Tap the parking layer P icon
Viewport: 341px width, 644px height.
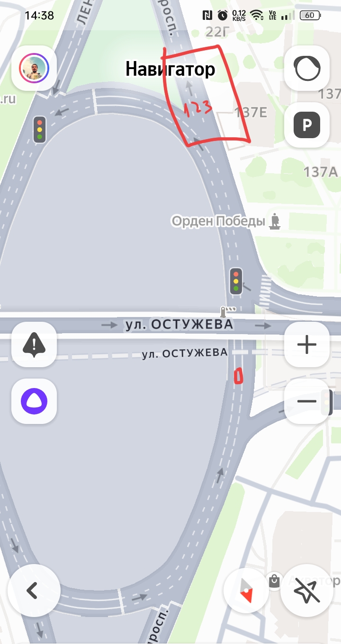307,125
